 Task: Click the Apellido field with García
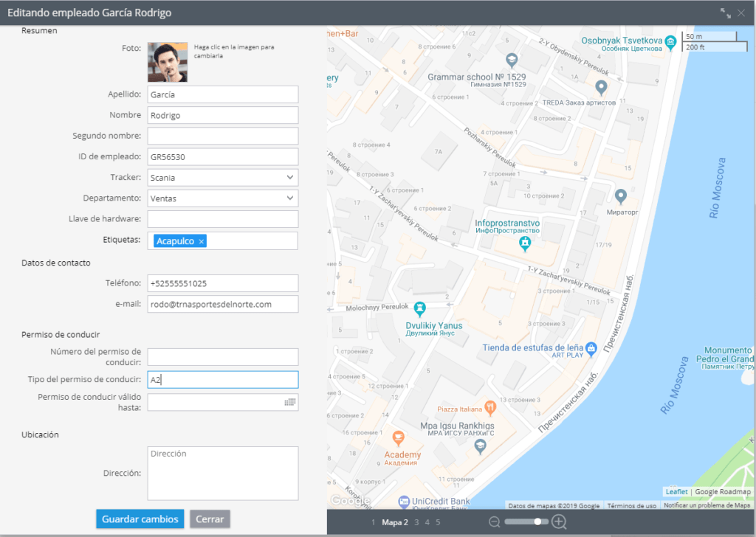pyautogui.click(x=223, y=94)
